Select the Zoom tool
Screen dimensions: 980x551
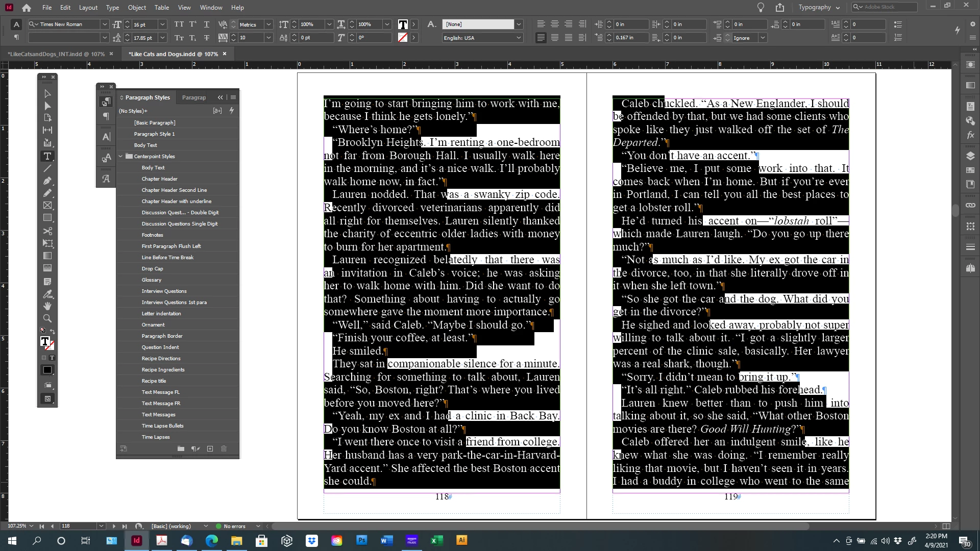click(x=47, y=318)
